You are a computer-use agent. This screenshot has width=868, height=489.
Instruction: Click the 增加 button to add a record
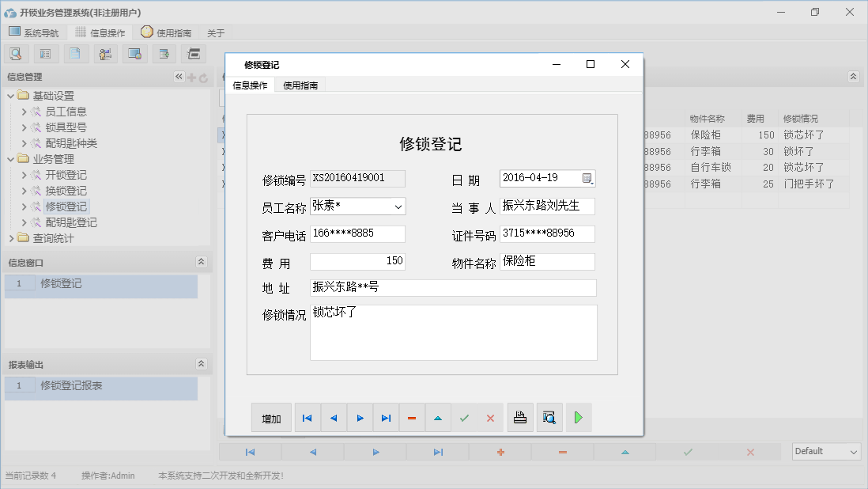point(271,417)
